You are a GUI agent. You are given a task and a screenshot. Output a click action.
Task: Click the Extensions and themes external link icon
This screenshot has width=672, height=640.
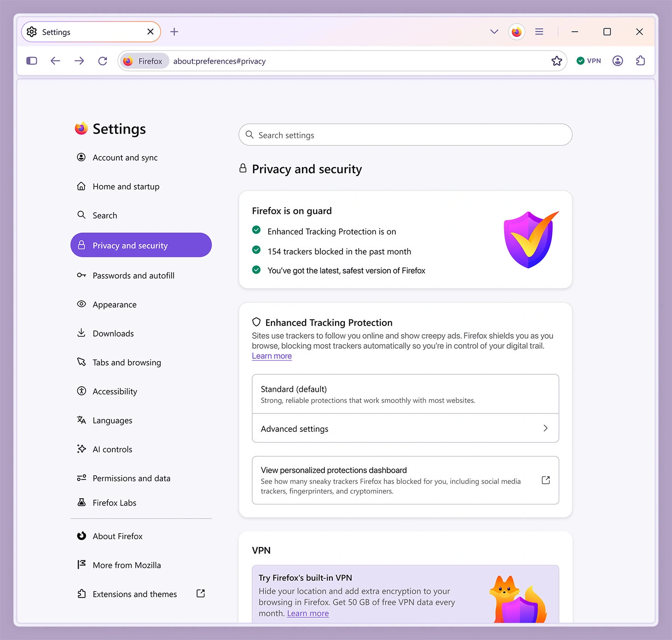click(x=201, y=593)
